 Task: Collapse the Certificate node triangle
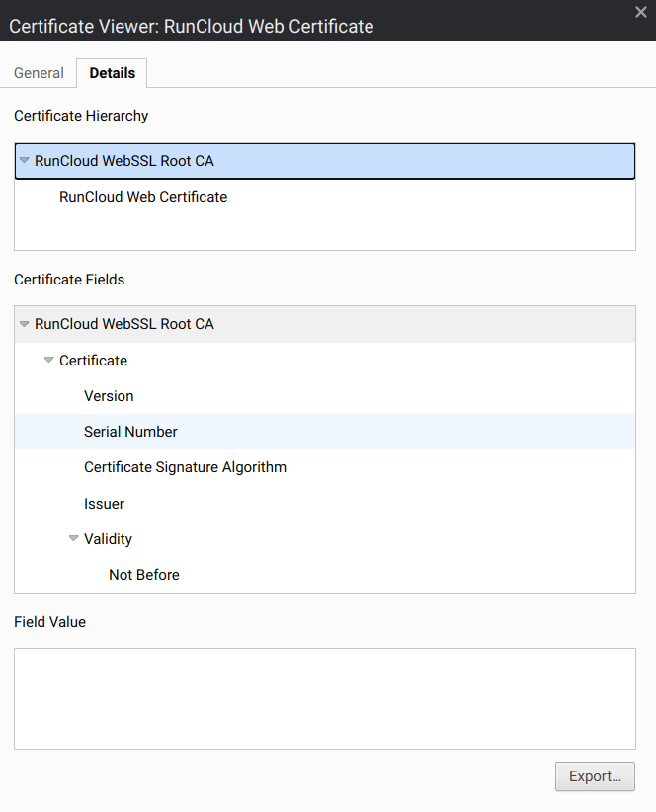point(48,360)
